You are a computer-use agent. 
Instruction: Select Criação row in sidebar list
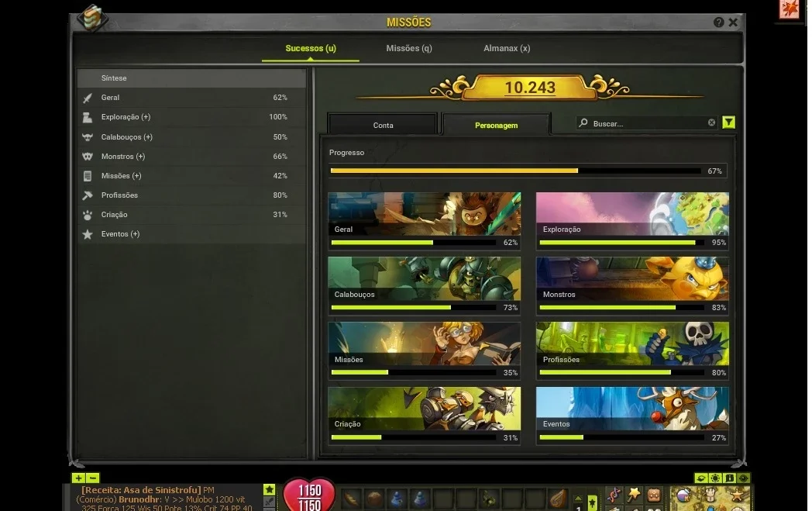coord(191,215)
